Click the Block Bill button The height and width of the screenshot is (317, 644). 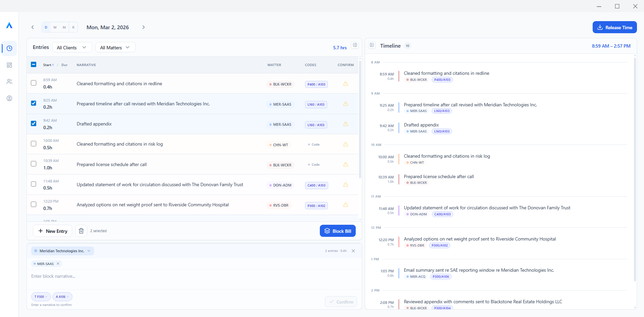tap(337, 231)
